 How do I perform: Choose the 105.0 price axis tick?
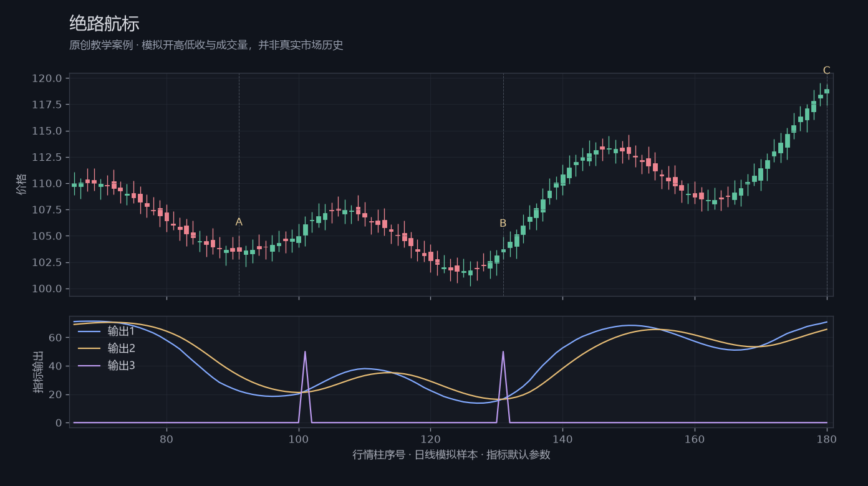point(47,236)
